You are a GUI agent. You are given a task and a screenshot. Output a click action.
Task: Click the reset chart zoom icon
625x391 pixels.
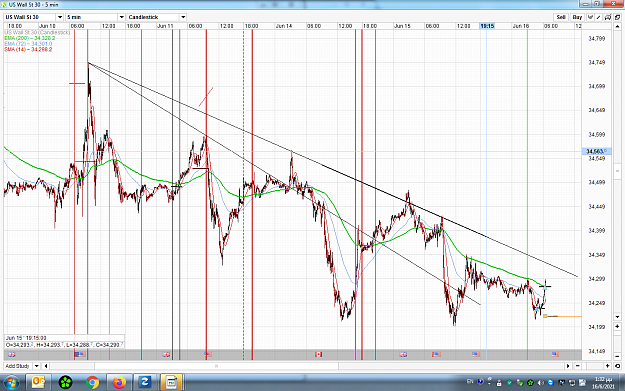[617, 366]
